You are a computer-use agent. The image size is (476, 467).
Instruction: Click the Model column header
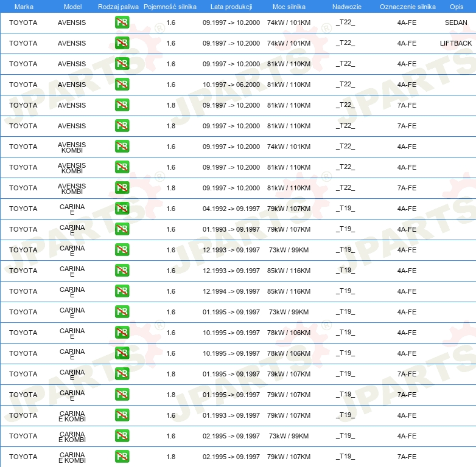tap(72, 7)
